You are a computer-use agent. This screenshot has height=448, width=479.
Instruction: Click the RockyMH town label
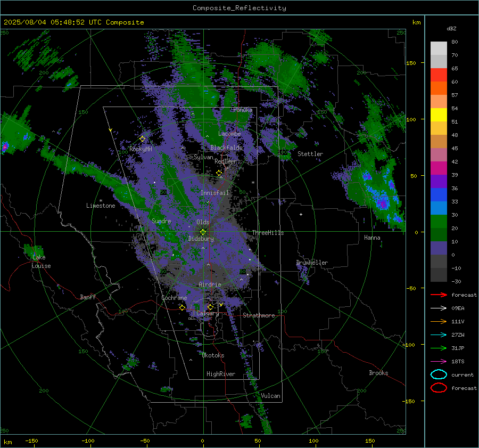(x=141, y=149)
